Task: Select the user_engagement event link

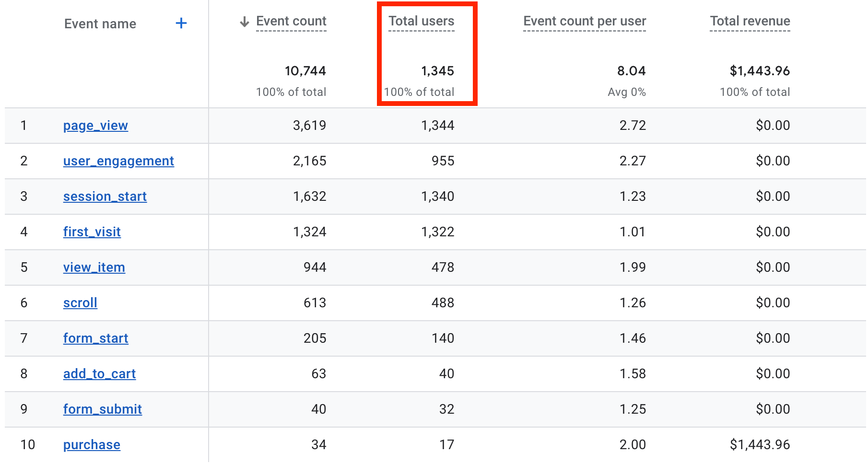Action: (x=118, y=161)
